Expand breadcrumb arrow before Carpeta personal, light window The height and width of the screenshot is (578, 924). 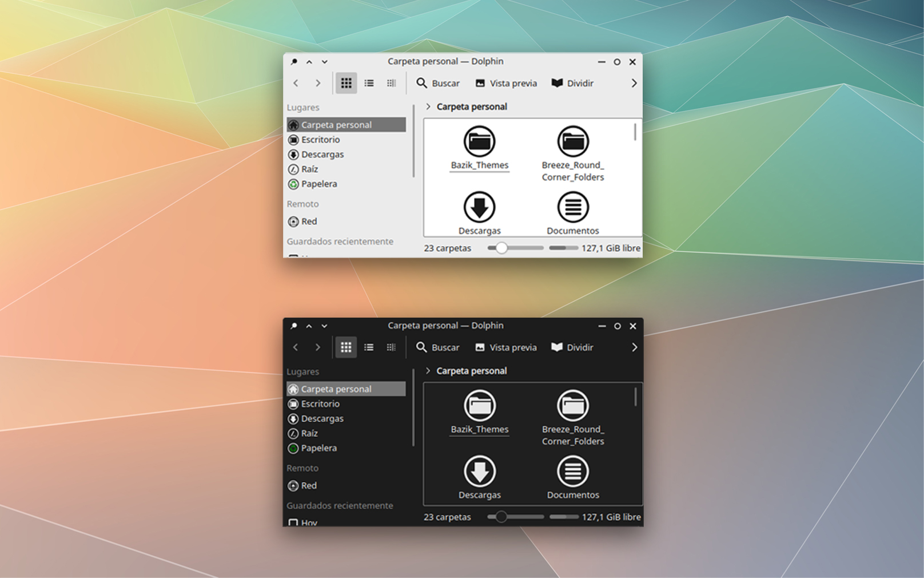(x=428, y=106)
